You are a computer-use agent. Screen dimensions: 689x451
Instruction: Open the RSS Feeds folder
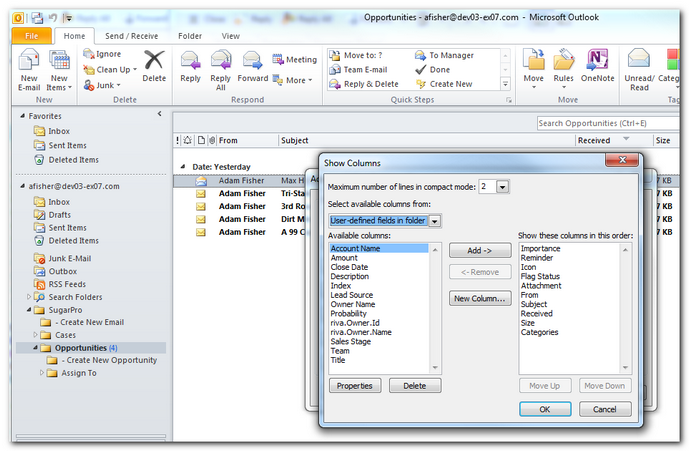67,284
